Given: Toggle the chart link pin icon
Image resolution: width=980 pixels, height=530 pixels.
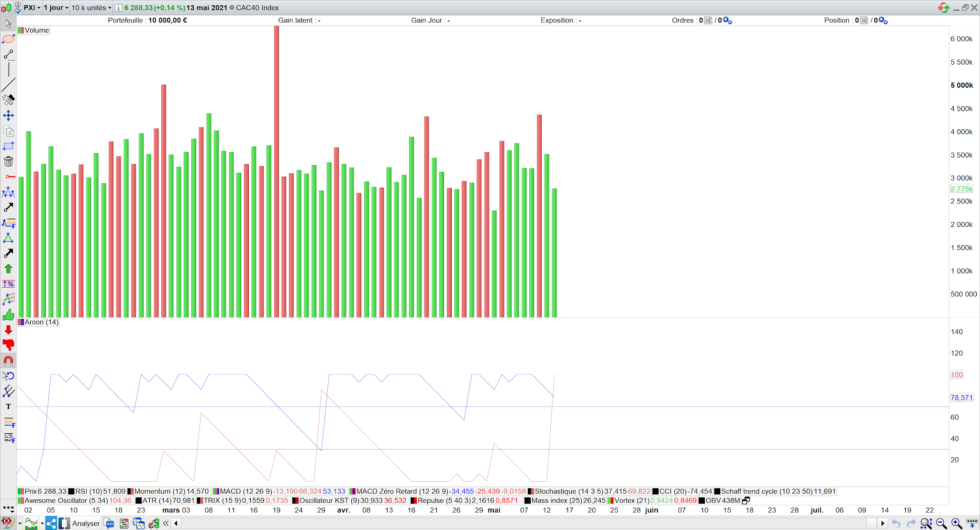Looking at the screenshot, I should [x=18, y=8].
